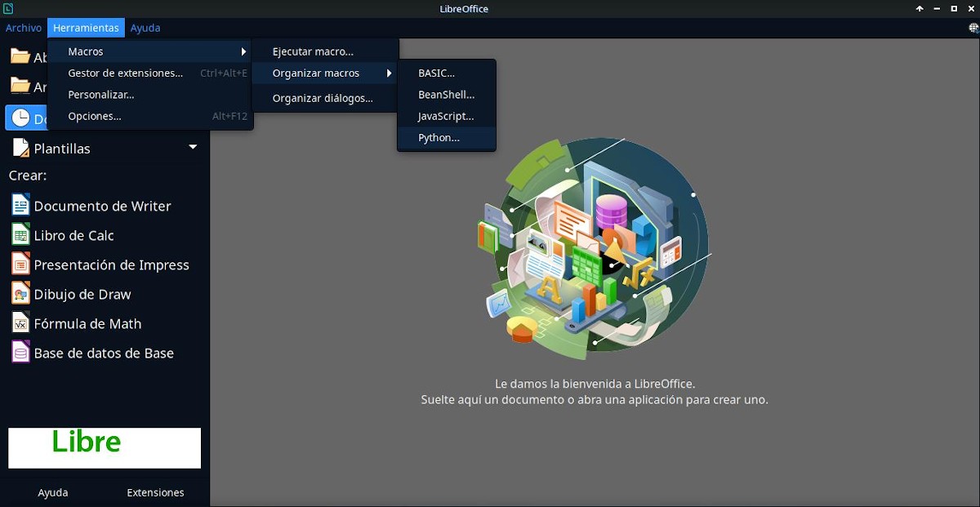Screen dimensions: 980x507
Task: Click the Calc spreadsheet icon
Action: [x=20, y=235]
